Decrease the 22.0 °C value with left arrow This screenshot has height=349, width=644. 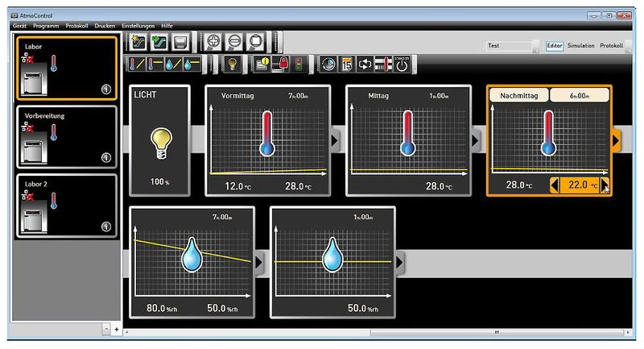click(x=555, y=185)
